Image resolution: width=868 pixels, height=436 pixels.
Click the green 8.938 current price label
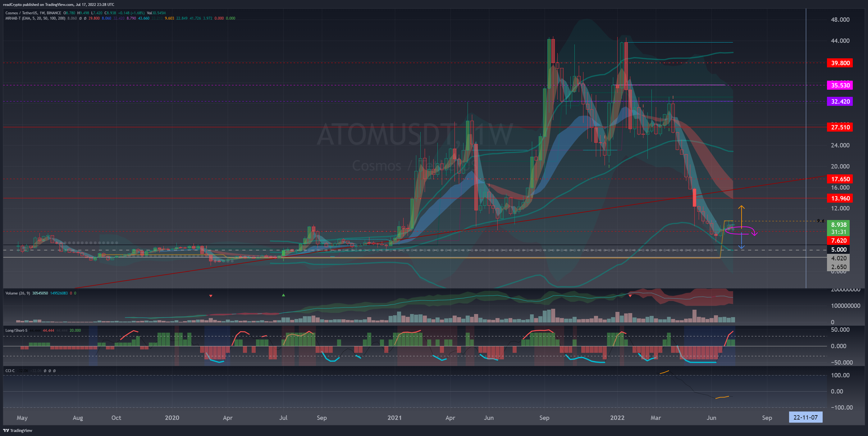[x=838, y=225]
